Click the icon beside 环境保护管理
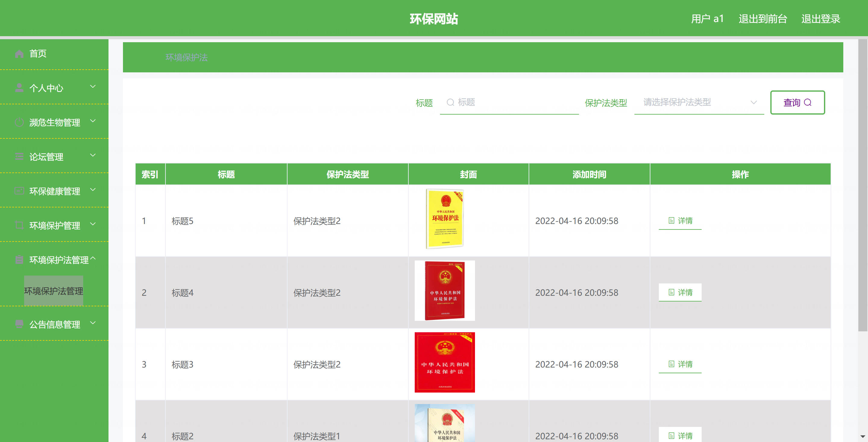Image resolution: width=868 pixels, height=442 pixels. 19,226
